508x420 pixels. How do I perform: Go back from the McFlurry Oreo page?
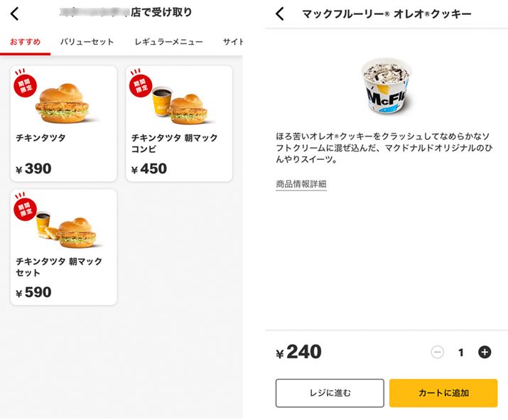[x=280, y=14]
